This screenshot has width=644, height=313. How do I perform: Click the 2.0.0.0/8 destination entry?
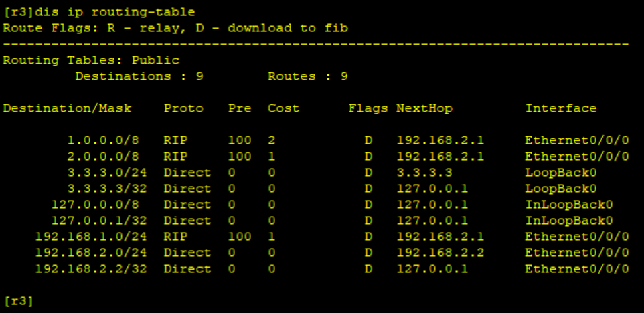point(103,156)
